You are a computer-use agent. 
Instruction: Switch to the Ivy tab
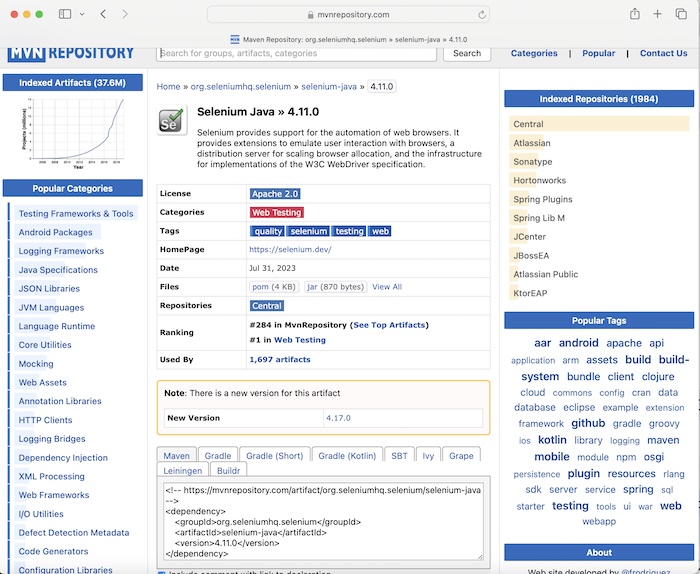[x=428, y=456]
